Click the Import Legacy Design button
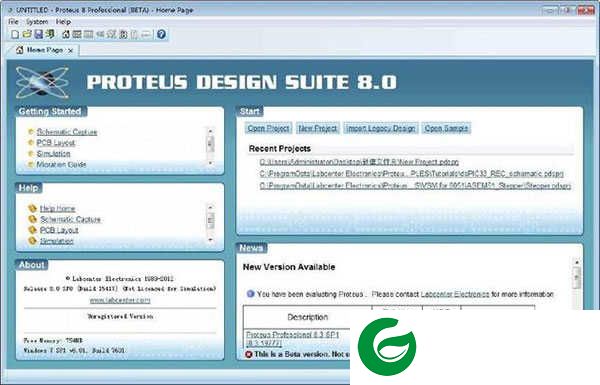Viewport: 600px width, 385px height. [x=381, y=128]
